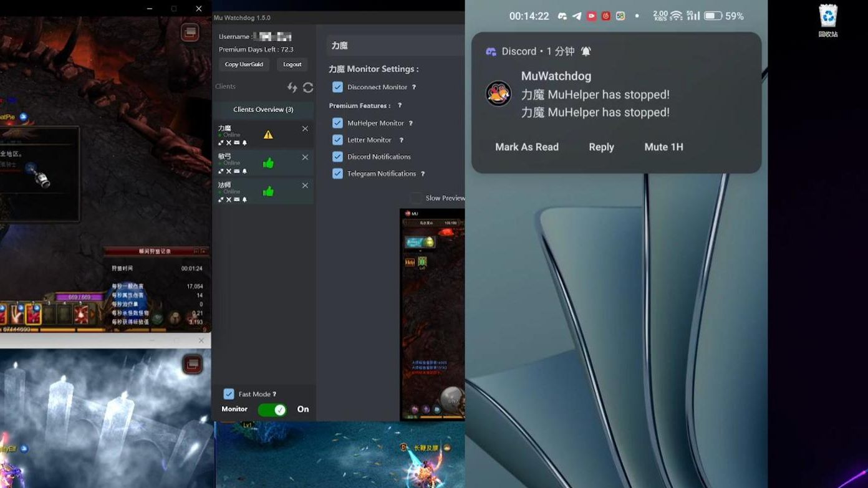Click the envelope icon under 法师 client
Viewport: 868px width, 488px height.
coord(237,199)
